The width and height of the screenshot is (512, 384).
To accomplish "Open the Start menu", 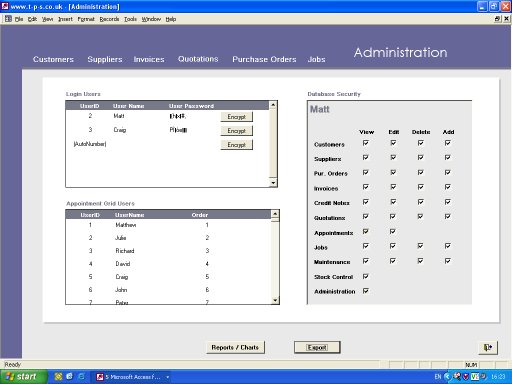I will (22, 377).
